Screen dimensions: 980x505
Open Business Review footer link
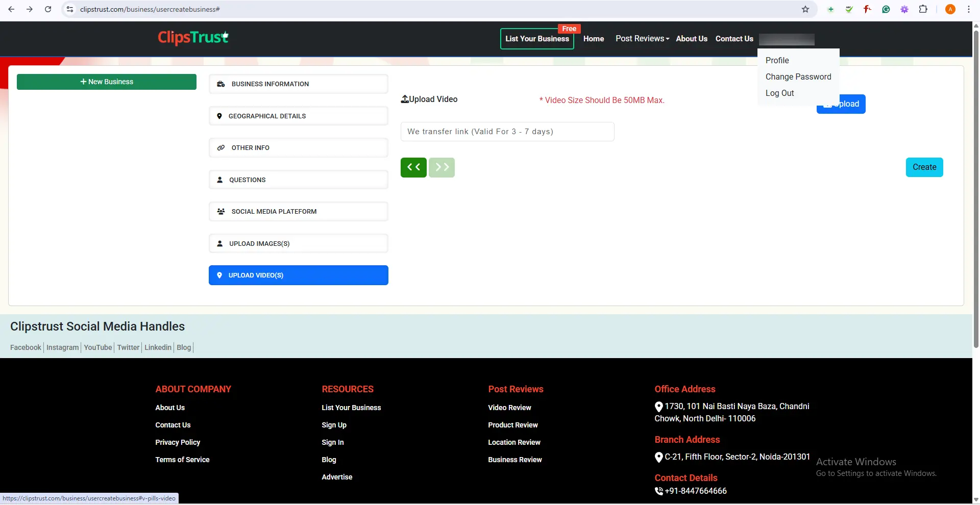(515, 460)
